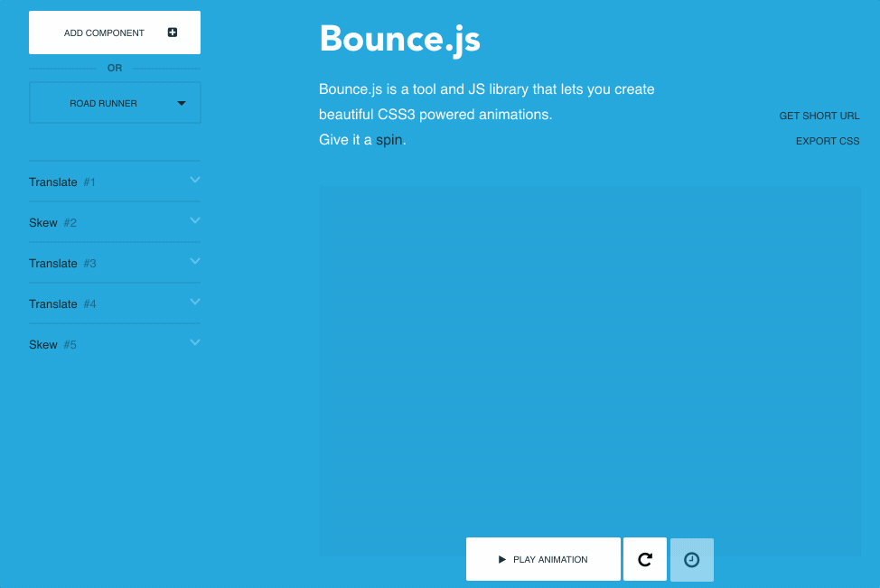Toggle the slow motion clock icon

click(691, 560)
